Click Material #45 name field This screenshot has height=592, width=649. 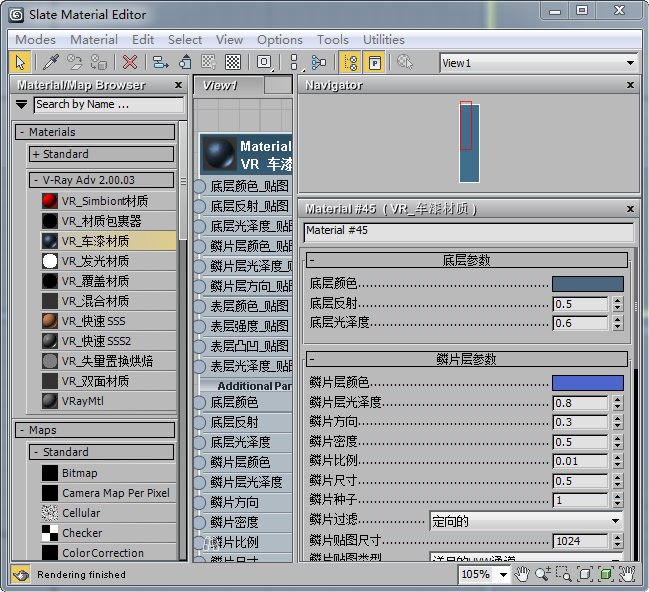(469, 232)
